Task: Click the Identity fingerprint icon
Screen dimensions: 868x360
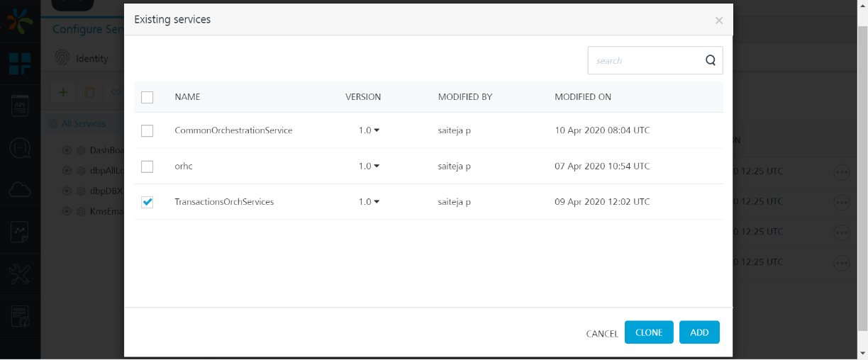Action: [64, 58]
